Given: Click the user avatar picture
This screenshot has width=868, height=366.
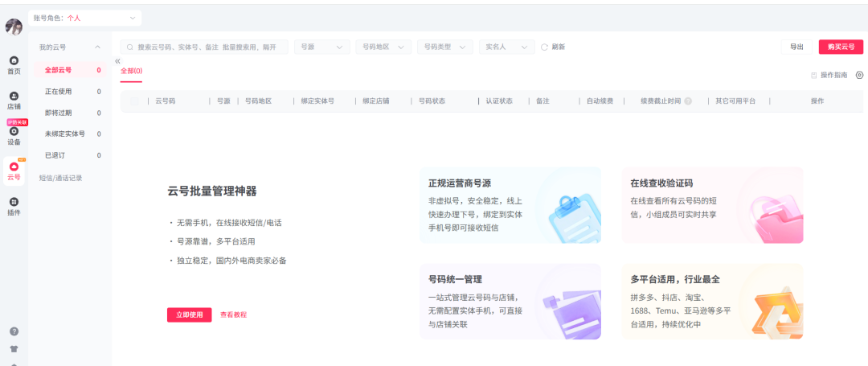Looking at the screenshot, I should pos(14,27).
